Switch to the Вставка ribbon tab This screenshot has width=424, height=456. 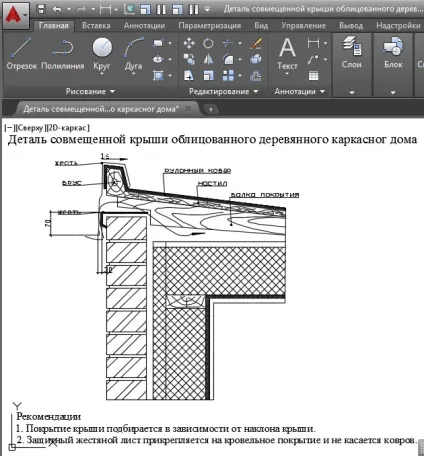[x=96, y=26]
